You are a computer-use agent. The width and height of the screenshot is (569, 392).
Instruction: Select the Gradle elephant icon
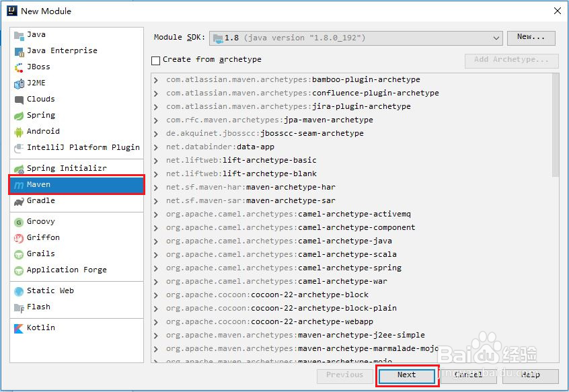coord(19,202)
